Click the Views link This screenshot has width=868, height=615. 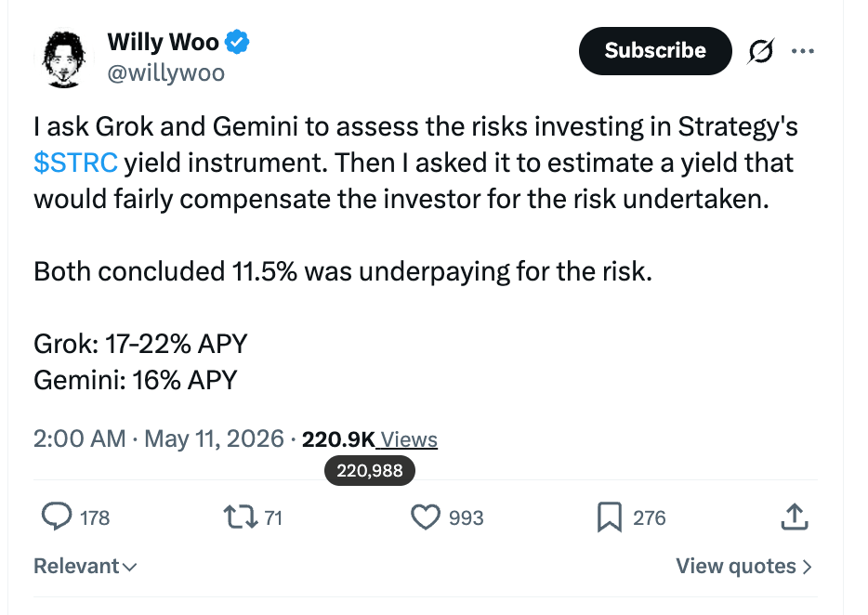[x=409, y=439]
